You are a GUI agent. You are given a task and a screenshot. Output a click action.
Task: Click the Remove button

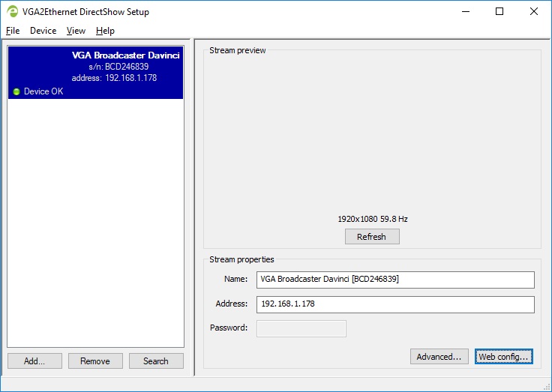tap(95, 361)
